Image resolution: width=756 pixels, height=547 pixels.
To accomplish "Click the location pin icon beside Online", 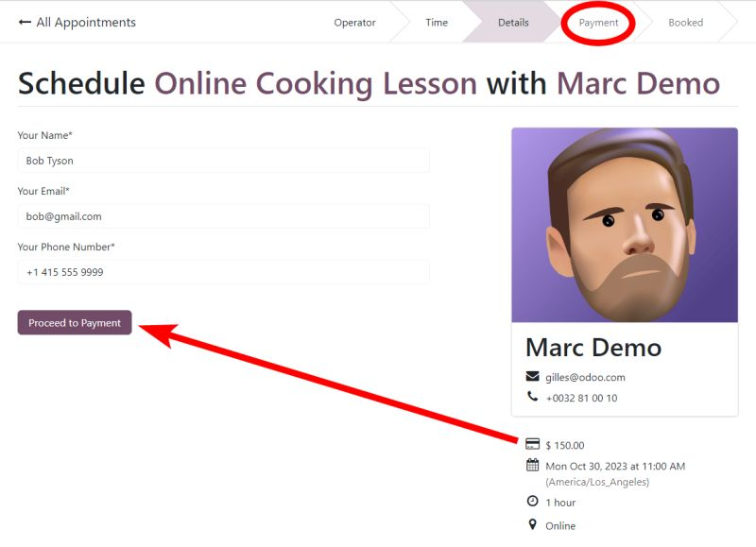I will click(x=532, y=524).
